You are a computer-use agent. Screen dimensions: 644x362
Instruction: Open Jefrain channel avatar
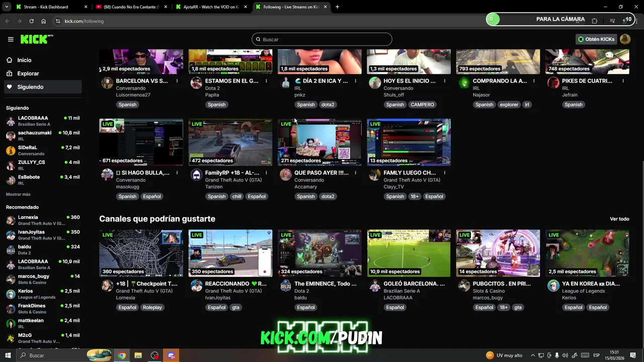point(553,83)
